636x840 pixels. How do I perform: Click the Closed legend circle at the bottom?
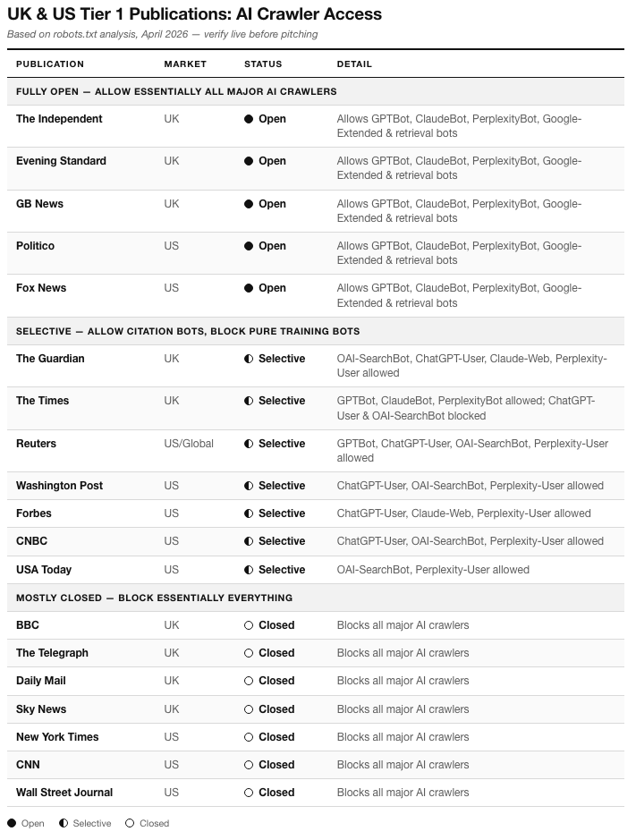(130, 823)
